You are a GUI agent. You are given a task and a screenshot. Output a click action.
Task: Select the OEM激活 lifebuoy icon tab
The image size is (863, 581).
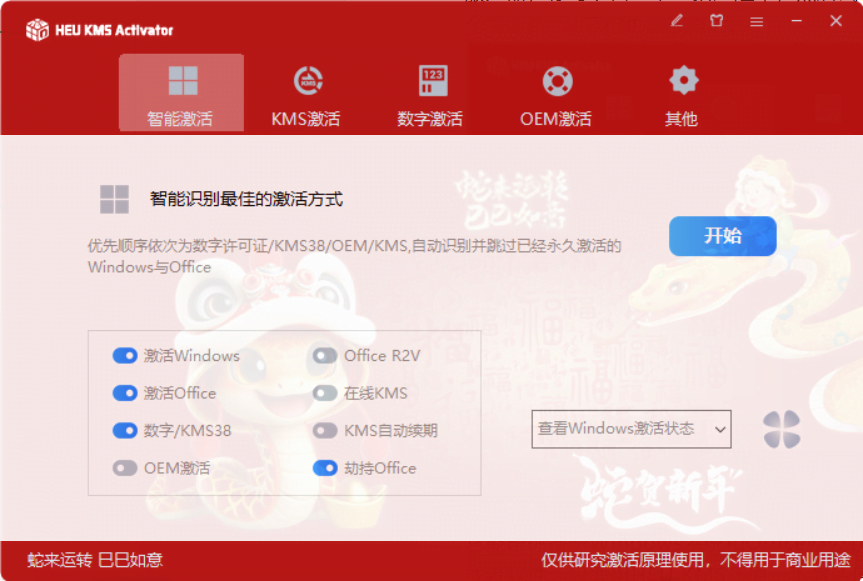pyautogui.click(x=556, y=94)
